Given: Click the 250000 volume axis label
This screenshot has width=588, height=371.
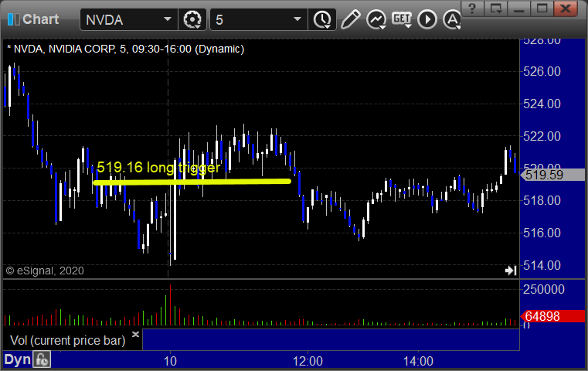Looking at the screenshot, I should [544, 289].
